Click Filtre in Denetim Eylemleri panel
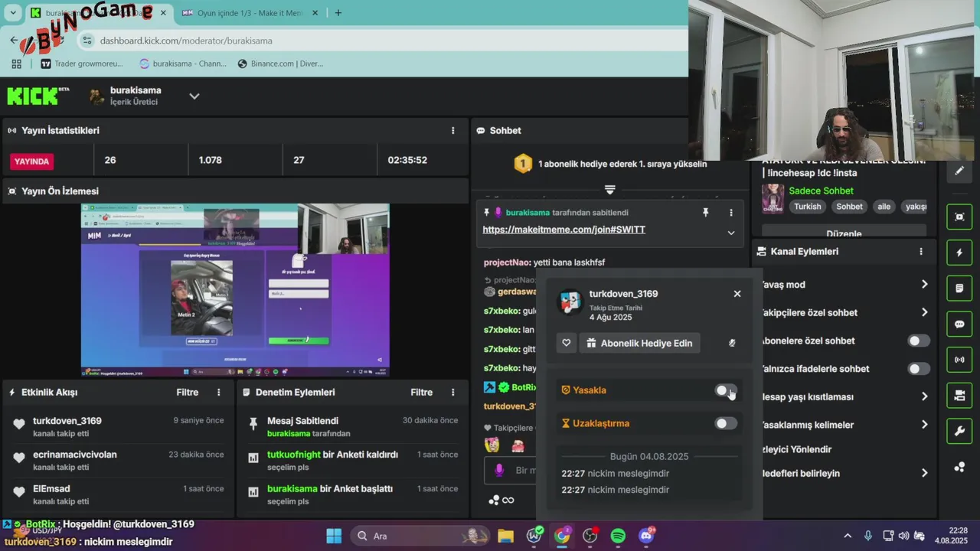The image size is (980, 551). pyautogui.click(x=422, y=393)
